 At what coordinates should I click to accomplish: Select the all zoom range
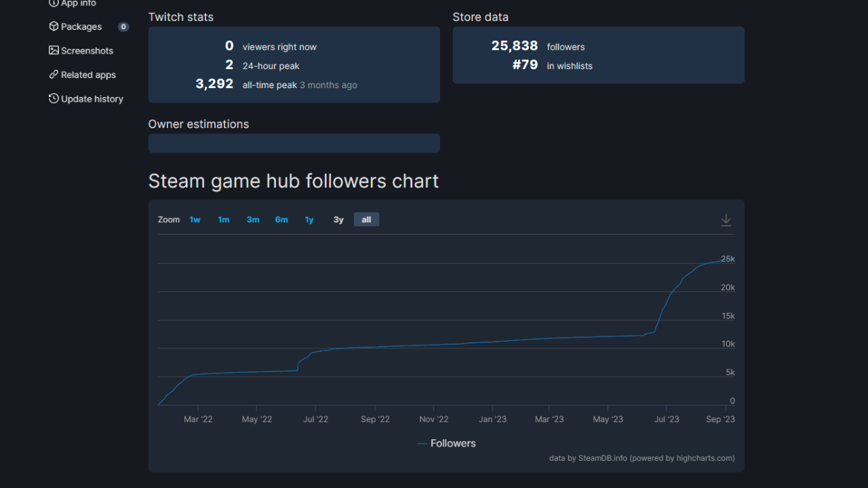point(366,220)
